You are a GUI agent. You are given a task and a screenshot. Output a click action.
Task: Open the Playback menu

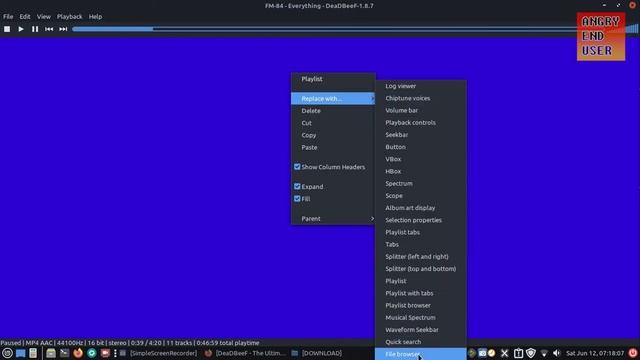69,17
